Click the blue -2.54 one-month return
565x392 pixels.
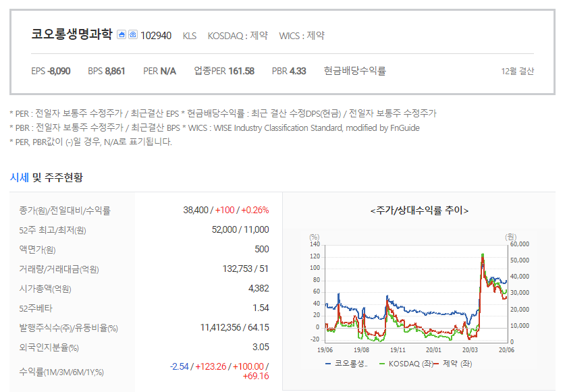(x=179, y=366)
